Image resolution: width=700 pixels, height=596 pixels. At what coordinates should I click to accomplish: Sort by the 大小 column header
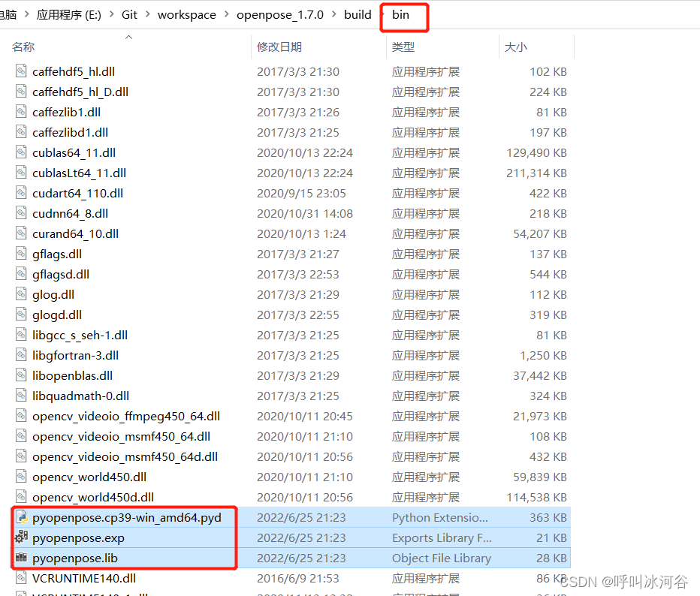pyautogui.click(x=515, y=46)
